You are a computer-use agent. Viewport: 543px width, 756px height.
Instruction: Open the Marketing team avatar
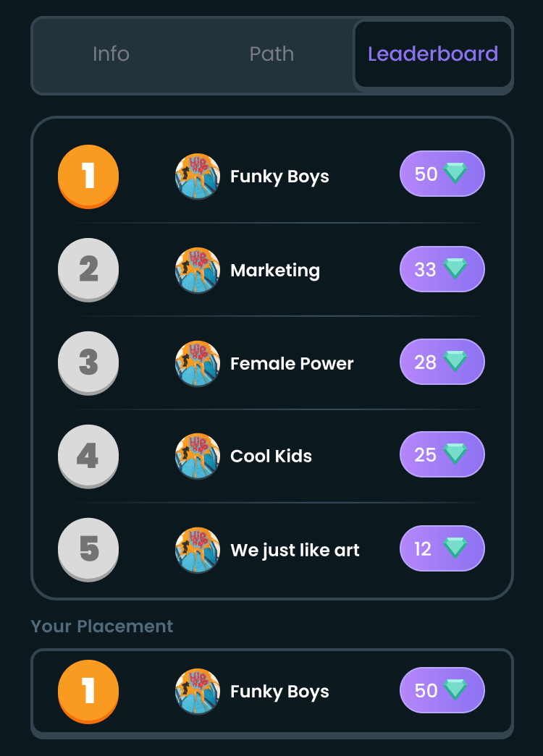(198, 270)
